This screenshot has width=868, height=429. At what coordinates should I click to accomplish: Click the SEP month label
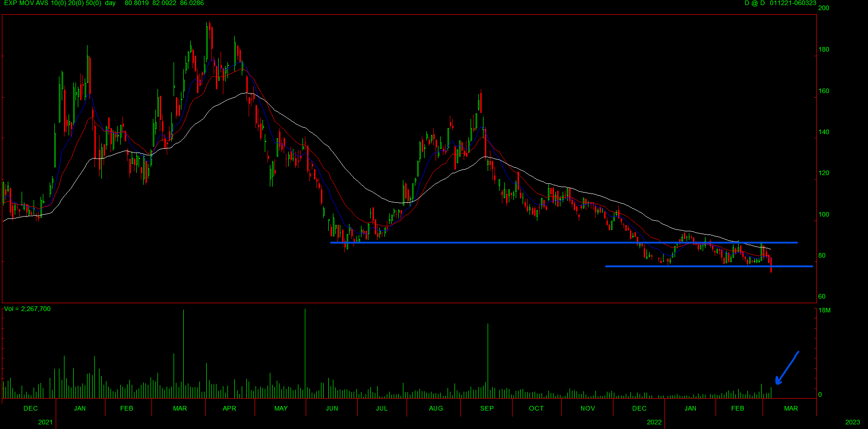(487, 408)
